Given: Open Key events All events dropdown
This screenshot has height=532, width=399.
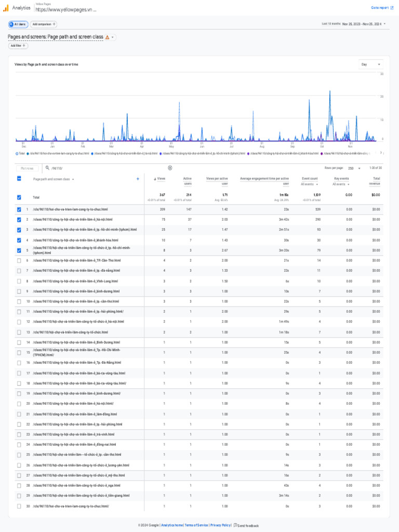Looking at the screenshot, I should pyautogui.click(x=341, y=184).
